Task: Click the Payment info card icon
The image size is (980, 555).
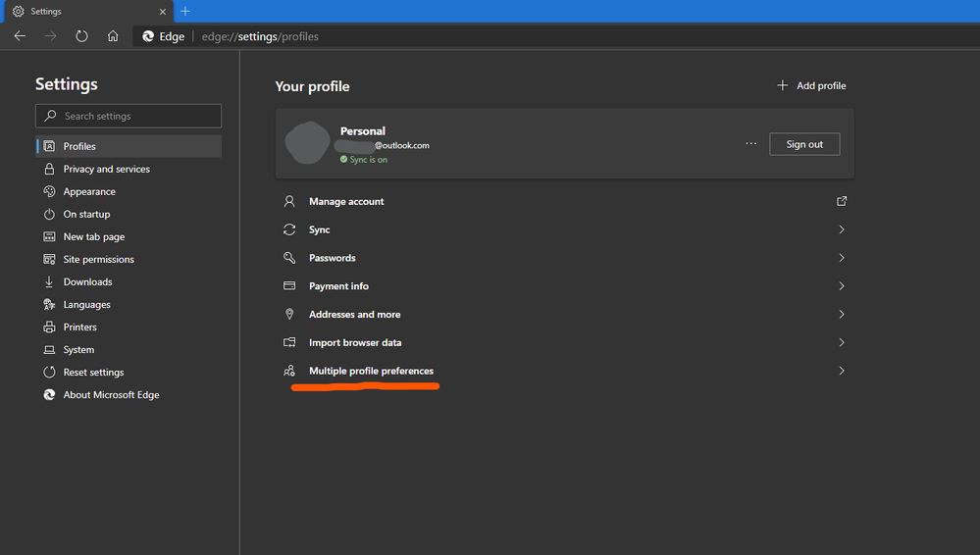Action: 289,285
